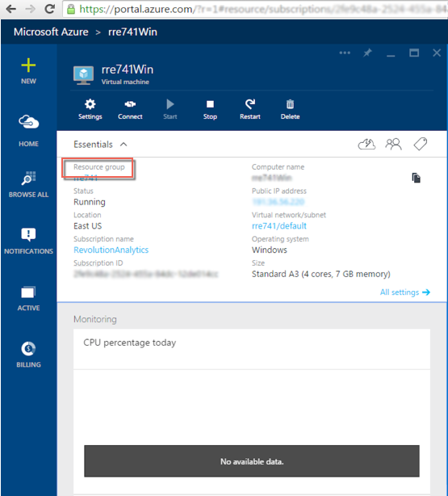This screenshot has height=496, width=448.
Task: Collapse the Essentials section chevron
Action: tap(124, 145)
